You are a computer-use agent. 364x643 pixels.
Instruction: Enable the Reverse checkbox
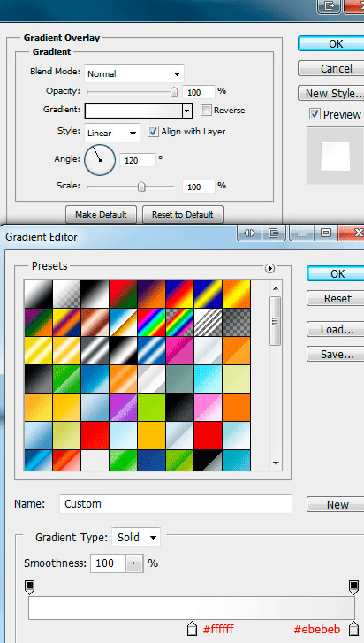pyautogui.click(x=207, y=110)
